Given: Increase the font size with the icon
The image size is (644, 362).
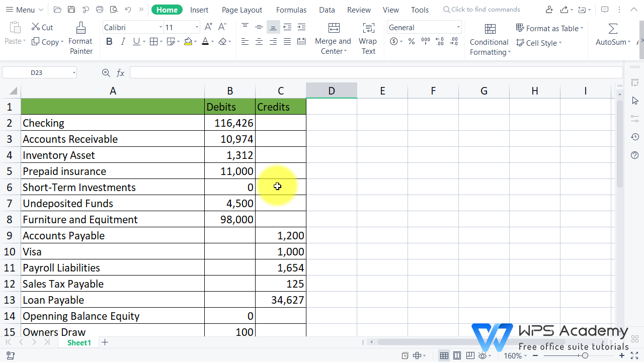Looking at the screenshot, I should click(208, 27).
